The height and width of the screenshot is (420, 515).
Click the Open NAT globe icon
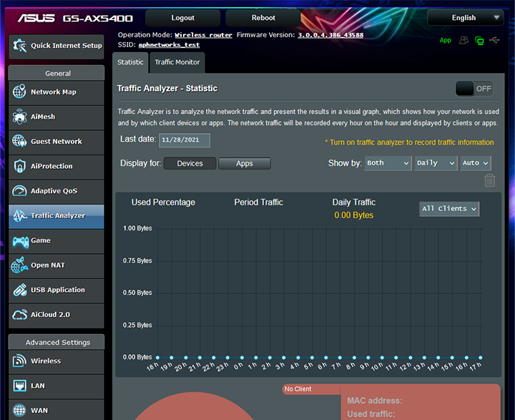point(19,265)
